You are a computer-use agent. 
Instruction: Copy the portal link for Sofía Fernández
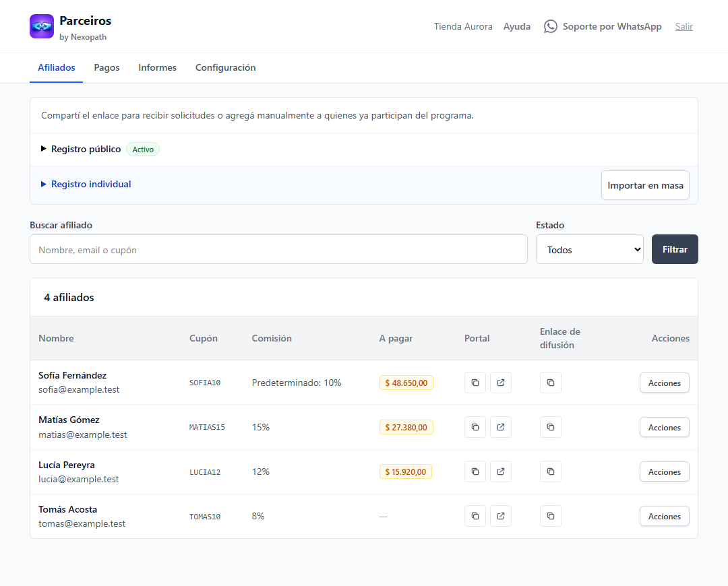pos(475,383)
